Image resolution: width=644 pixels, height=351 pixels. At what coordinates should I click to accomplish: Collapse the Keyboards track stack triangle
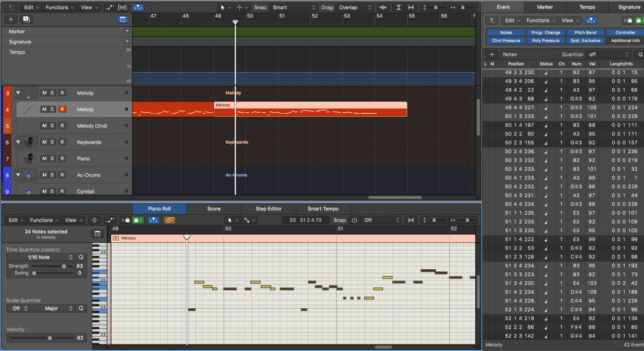pyautogui.click(x=18, y=142)
